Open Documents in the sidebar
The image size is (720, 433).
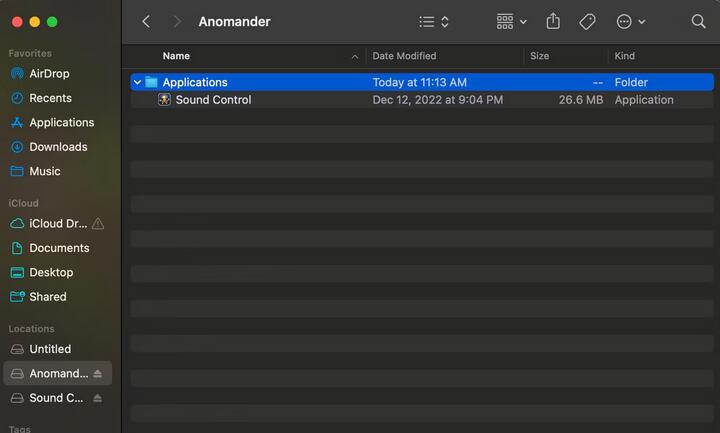tap(57, 247)
